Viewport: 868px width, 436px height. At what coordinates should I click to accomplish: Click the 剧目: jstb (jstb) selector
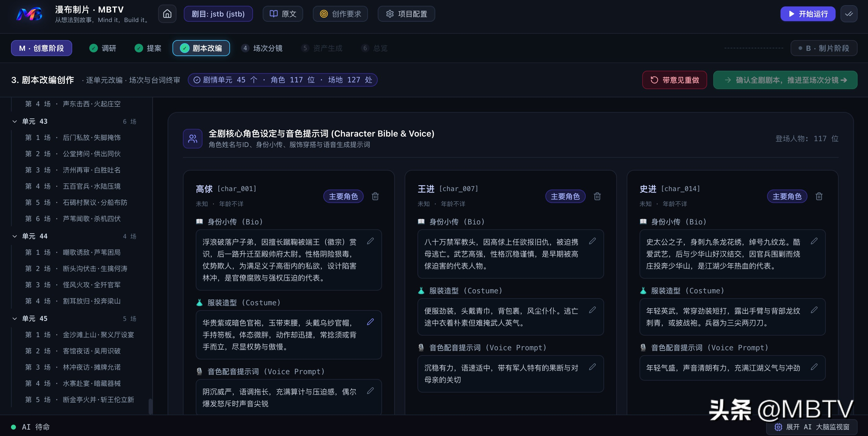coord(218,14)
